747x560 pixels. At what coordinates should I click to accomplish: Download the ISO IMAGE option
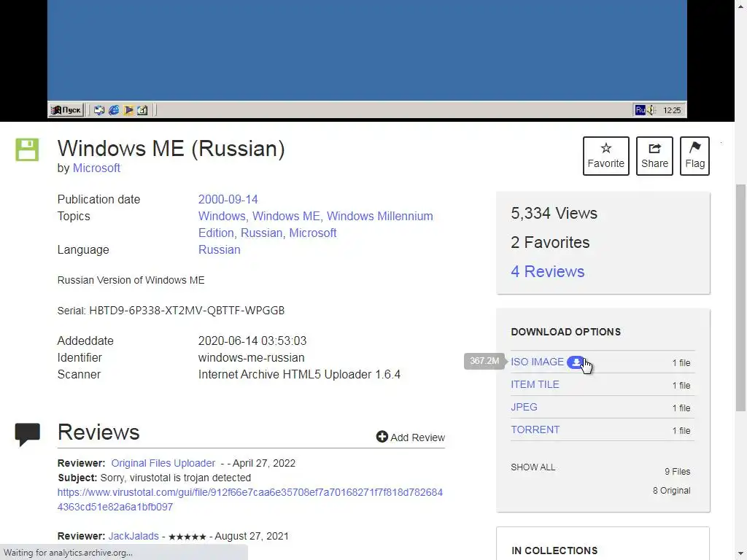(x=537, y=362)
